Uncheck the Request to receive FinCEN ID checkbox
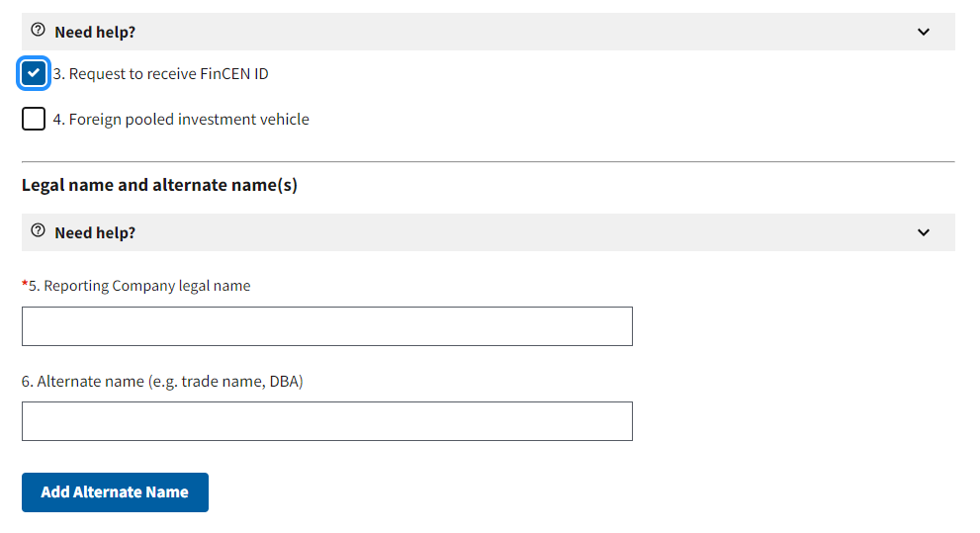980x533 pixels. point(34,73)
